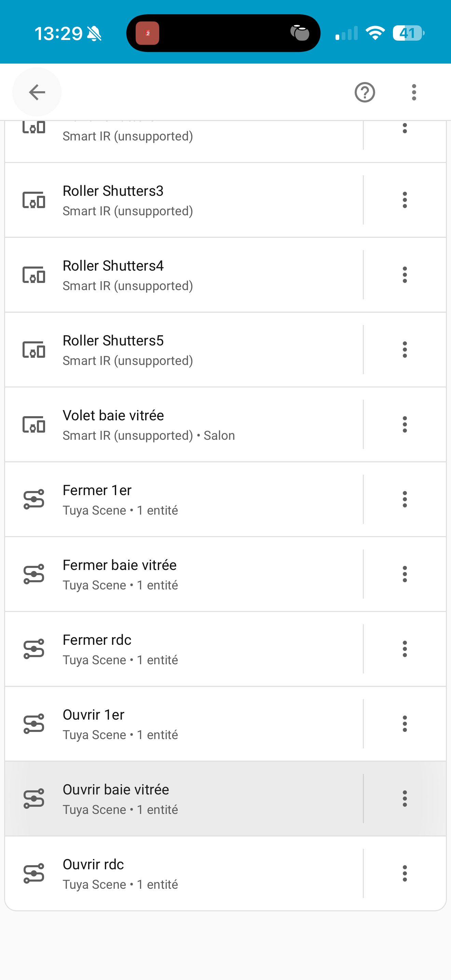
Task: Tap the Wi-Fi status bar icon
Action: coord(375,33)
